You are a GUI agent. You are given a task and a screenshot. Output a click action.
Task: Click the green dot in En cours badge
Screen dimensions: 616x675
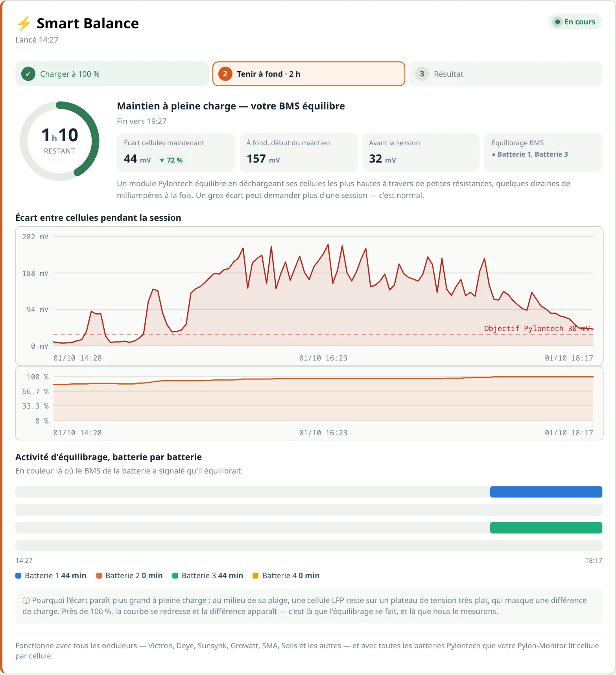tap(557, 22)
